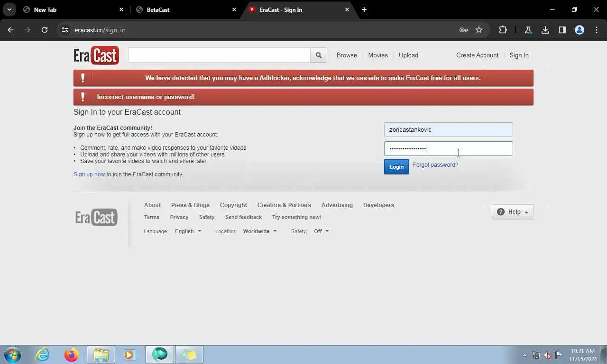607x364 pixels.
Task: Click Sign In header link
Action: click(x=519, y=55)
